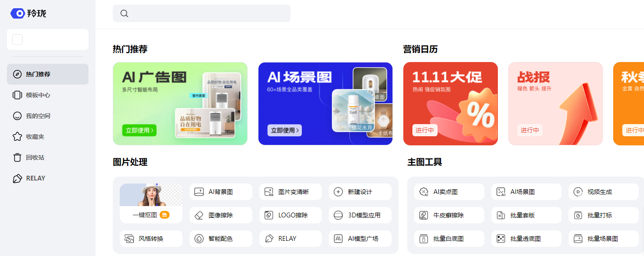Click the RELAY pen icon in sidebar
Viewport: 644px width, 256px height.
17,178
